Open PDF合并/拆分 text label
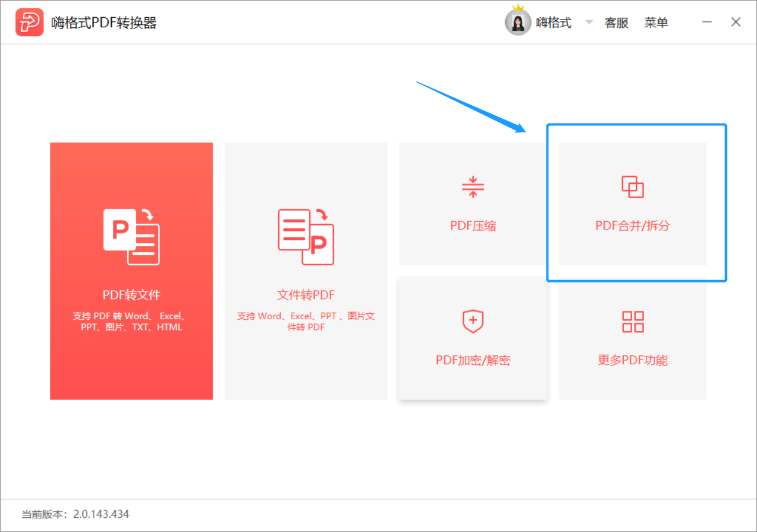Screen dimensions: 757x532 coord(632,226)
